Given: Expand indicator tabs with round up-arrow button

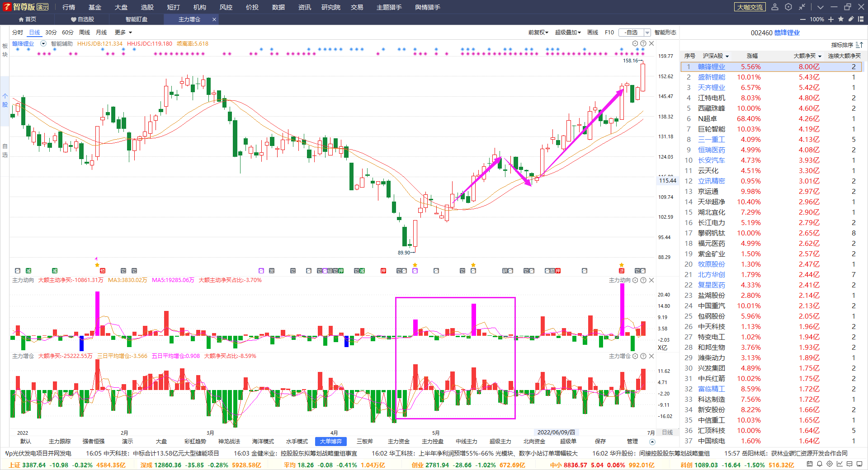Looking at the screenshot, I should (x=652, y=442).
